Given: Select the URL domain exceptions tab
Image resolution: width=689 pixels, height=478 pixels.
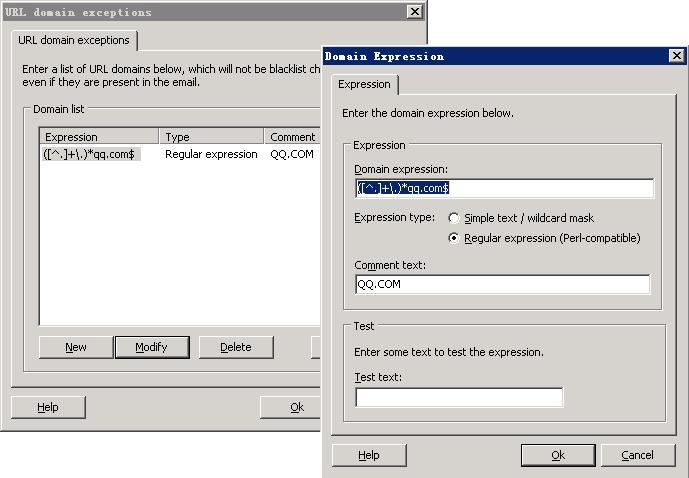Looking at the screenshot, I should point(75,40).
